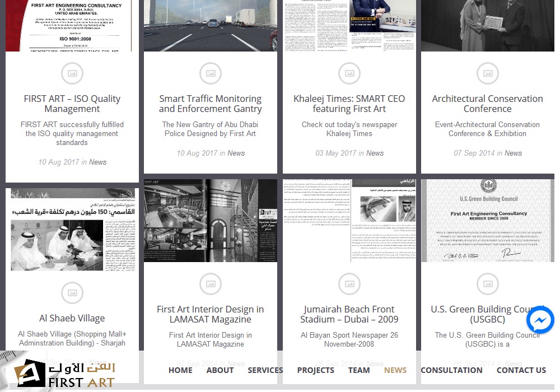Open the TEAM menu item

pos(359,370)
